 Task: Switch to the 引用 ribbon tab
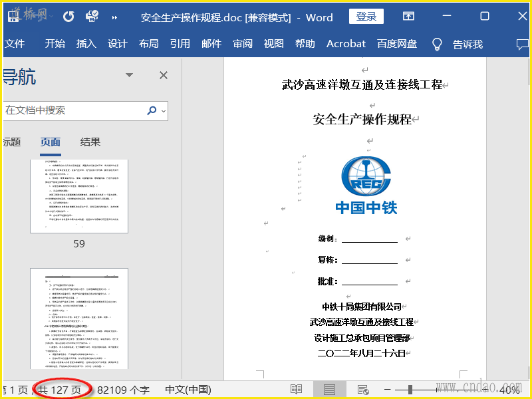pos(180,44)
